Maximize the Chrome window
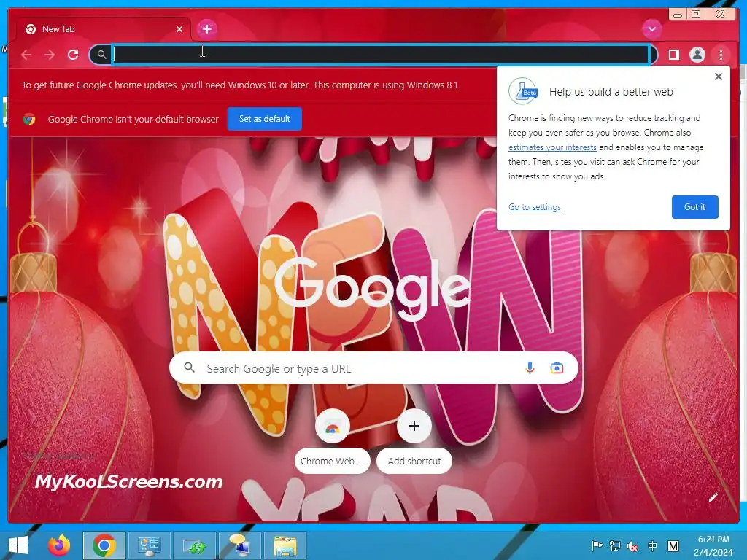This screenshot has height=560, width=747. [x=696, y=14]
